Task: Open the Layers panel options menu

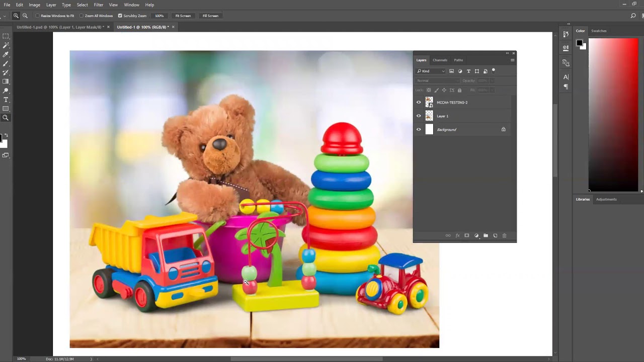Action: pos(513,60)
